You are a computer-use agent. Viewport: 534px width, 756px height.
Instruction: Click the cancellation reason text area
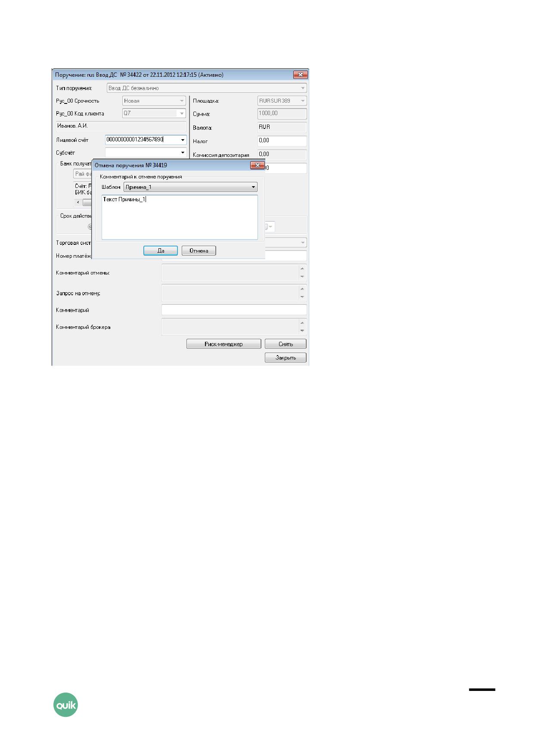click(x=180, y=217)
